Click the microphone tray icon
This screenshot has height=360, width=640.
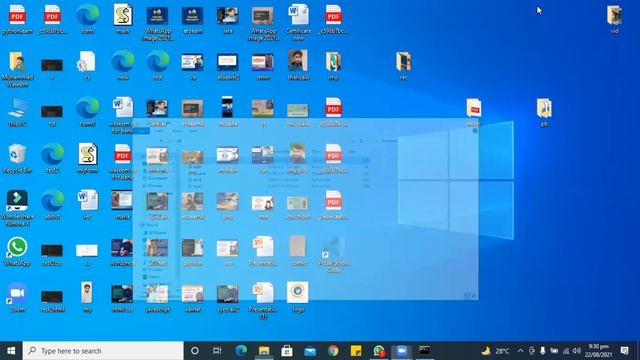(542, 351)
